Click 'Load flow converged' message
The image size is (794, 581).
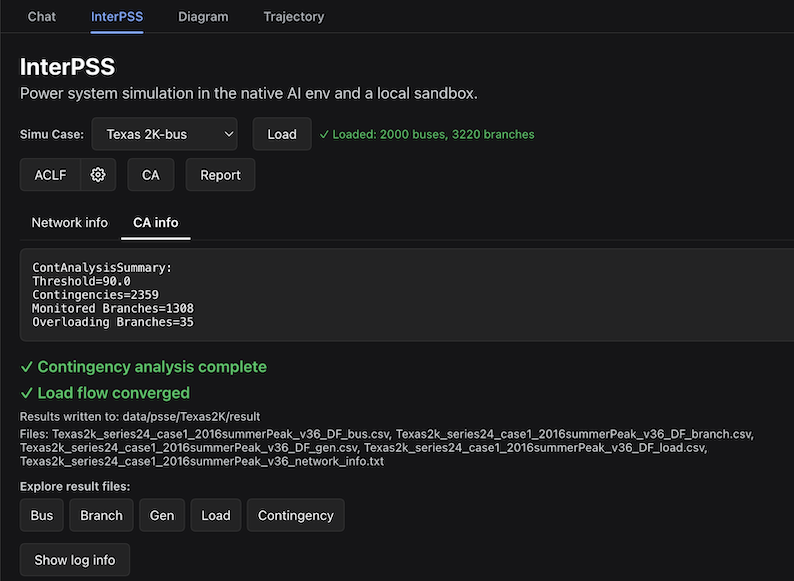pyautogui.click(x=105, y=393)
